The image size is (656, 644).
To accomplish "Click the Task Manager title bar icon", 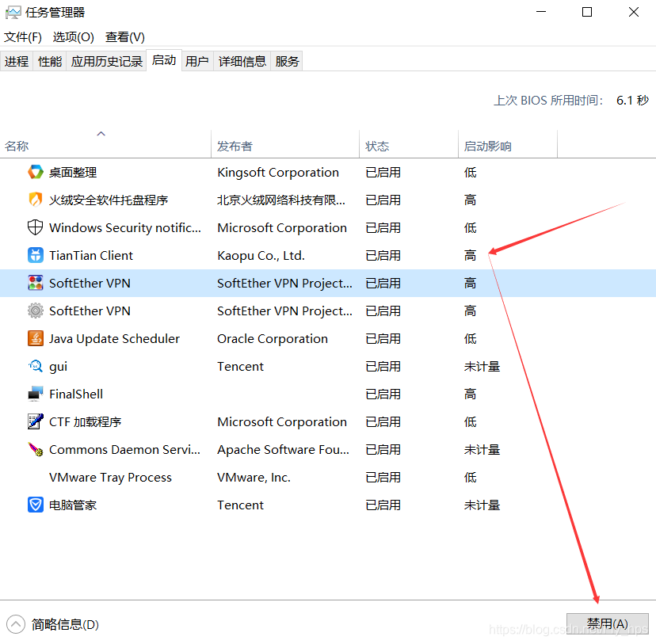I will click(x=13, y=13).
